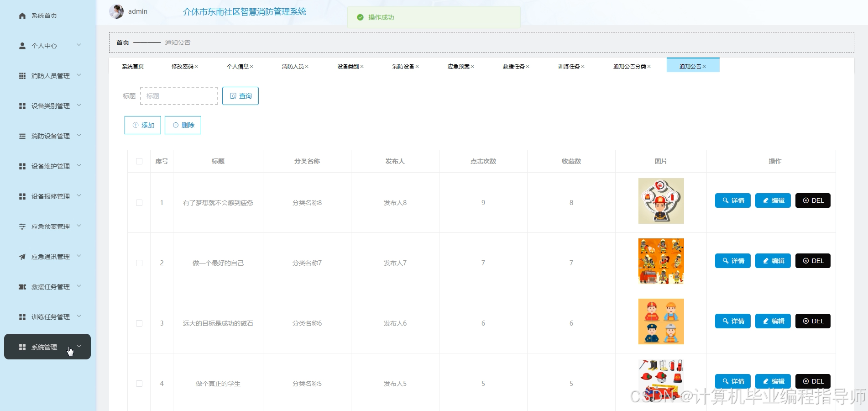Viewport: 868px width, 411px height.
Task: Select the checkbox for row 3
Action: coord(139,323)
